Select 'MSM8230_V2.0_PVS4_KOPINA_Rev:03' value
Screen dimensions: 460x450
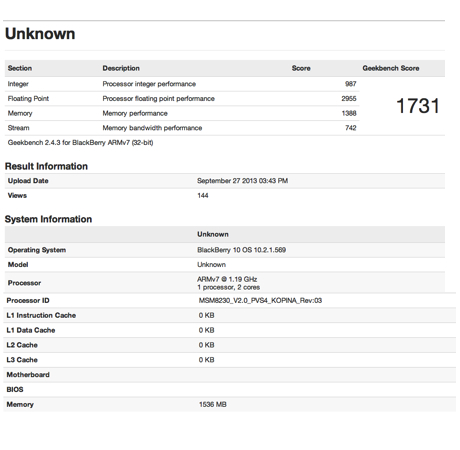click(x=260, y=301)
